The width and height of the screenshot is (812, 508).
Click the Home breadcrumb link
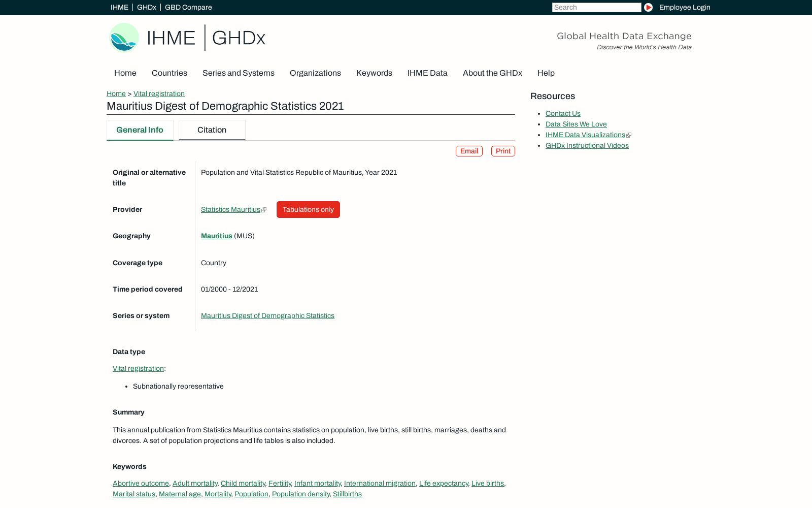[x=116, y=94]
